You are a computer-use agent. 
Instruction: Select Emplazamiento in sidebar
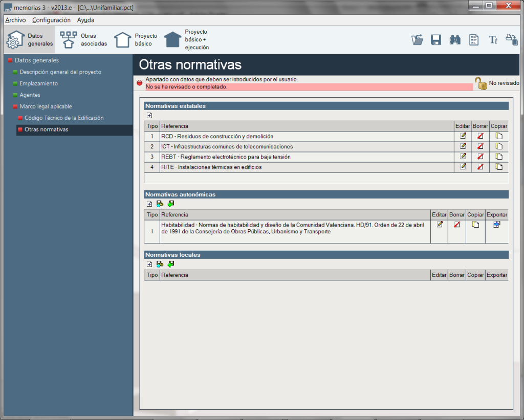pyautogui.click(x=38, y=83)
